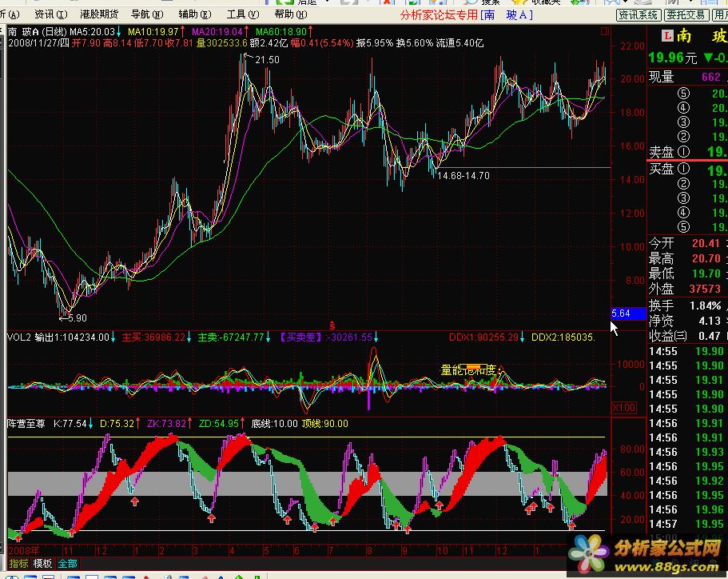The width and height of the screenshot is (728, 579).
Task: Click the 19.96元 current price
Action: coord(673,58)
